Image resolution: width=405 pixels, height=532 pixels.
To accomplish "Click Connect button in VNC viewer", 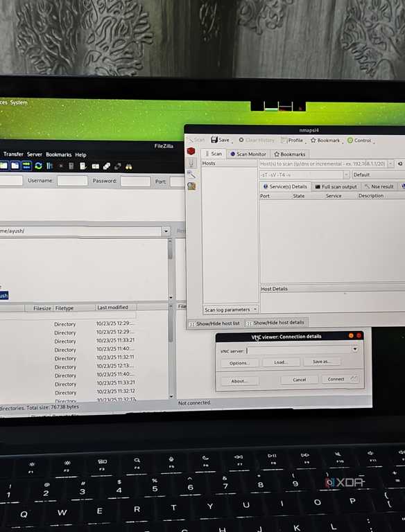I will coord(340,379).
